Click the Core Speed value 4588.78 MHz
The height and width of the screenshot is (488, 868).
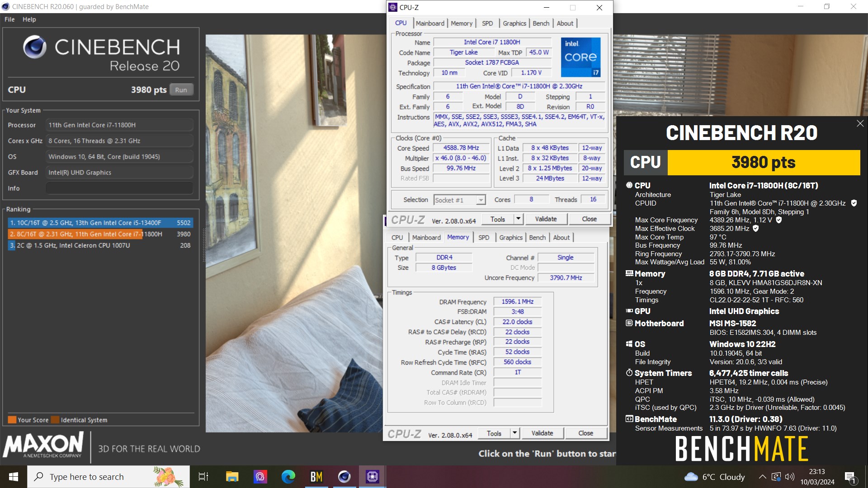point(461,148)
